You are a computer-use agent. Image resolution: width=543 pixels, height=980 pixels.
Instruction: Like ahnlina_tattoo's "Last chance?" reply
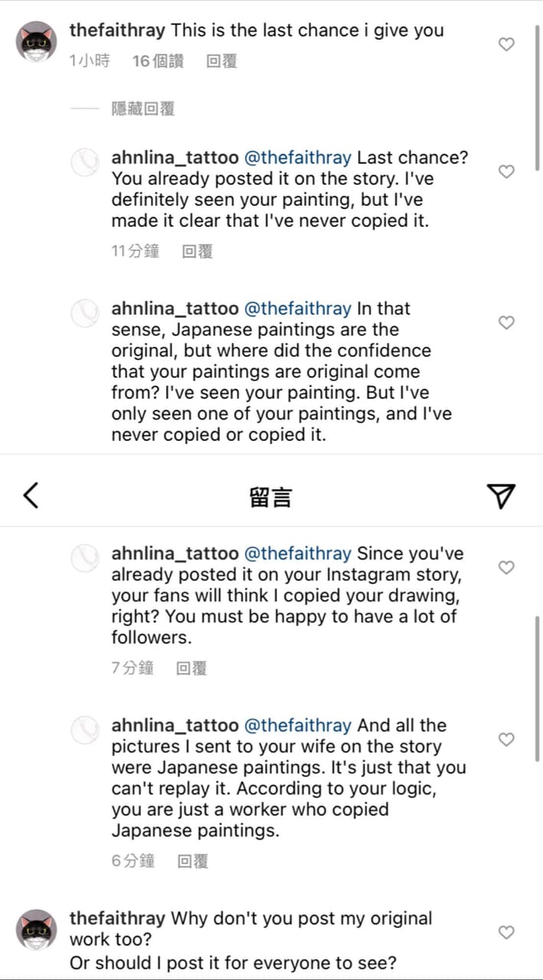point(506,171)
